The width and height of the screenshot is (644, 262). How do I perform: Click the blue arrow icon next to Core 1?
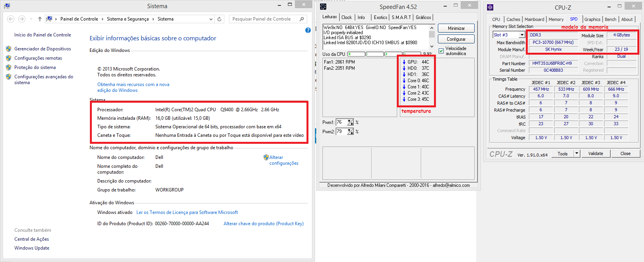[x=404, y=87]
